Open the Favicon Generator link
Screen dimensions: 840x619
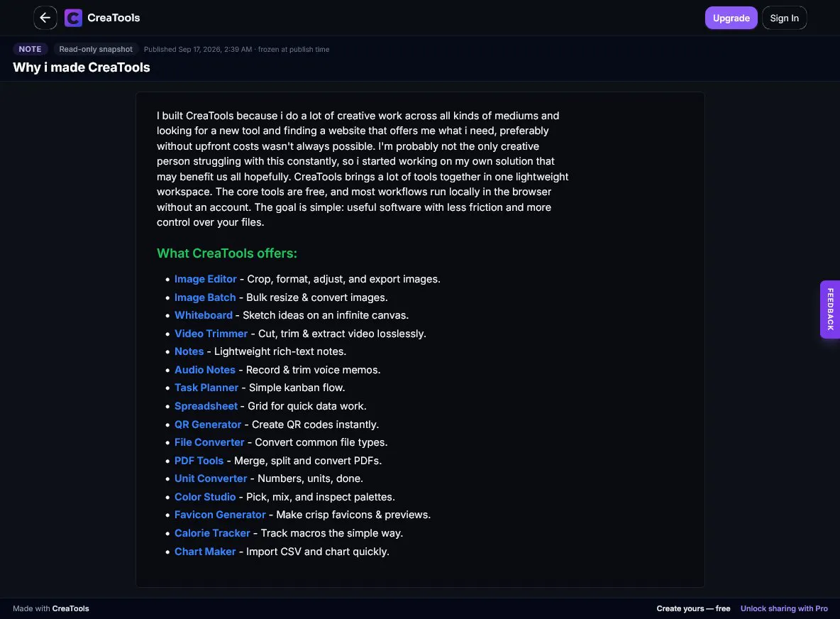click(x=220, y=515)
